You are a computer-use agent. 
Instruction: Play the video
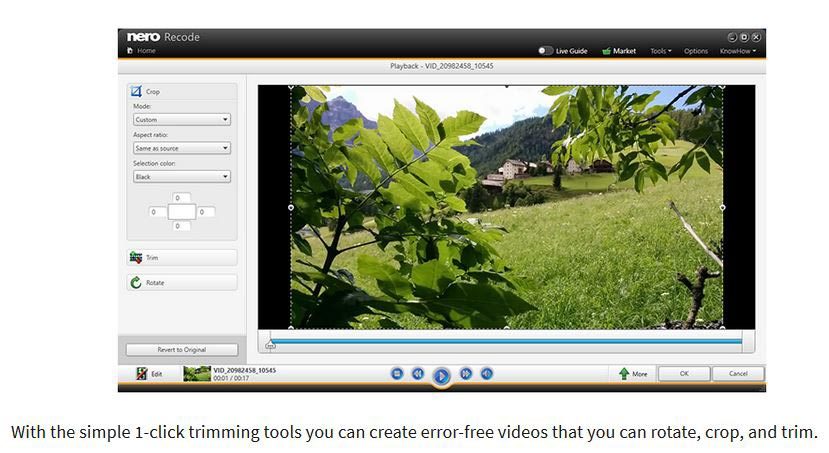point(441,376)
